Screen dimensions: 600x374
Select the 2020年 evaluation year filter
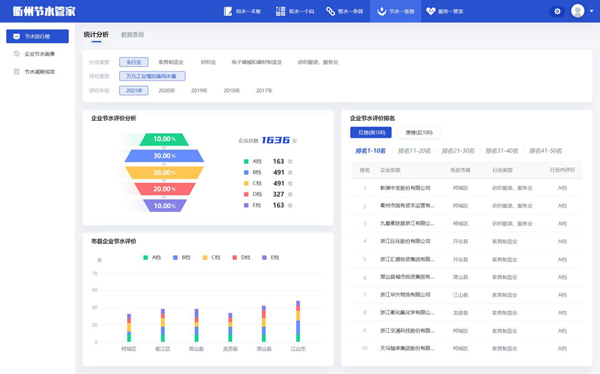[166, 91]
